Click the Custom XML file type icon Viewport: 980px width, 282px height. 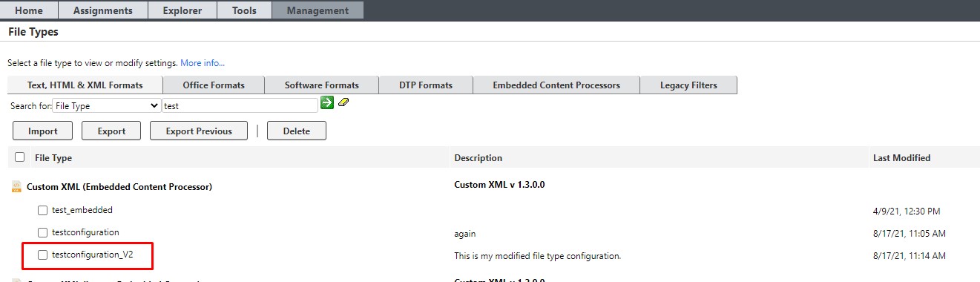(x=16, y=187)
